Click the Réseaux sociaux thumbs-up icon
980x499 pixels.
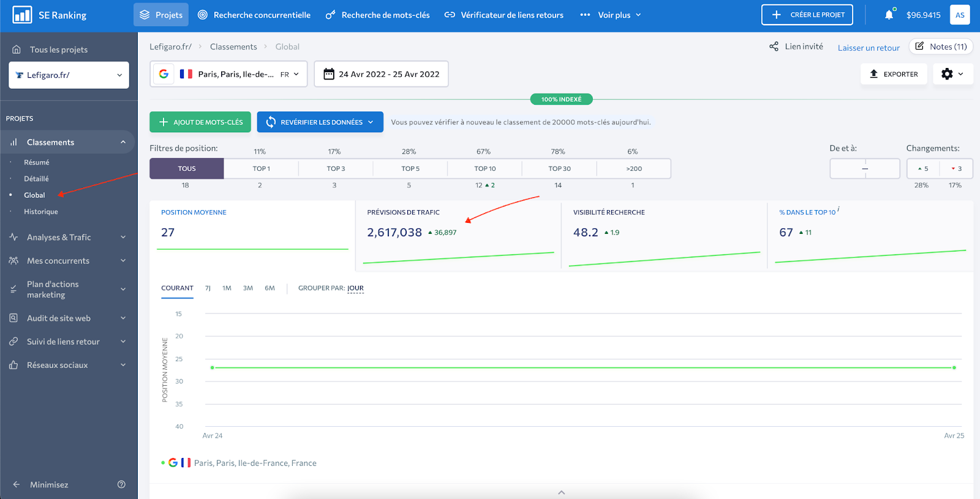coord(13,365)
